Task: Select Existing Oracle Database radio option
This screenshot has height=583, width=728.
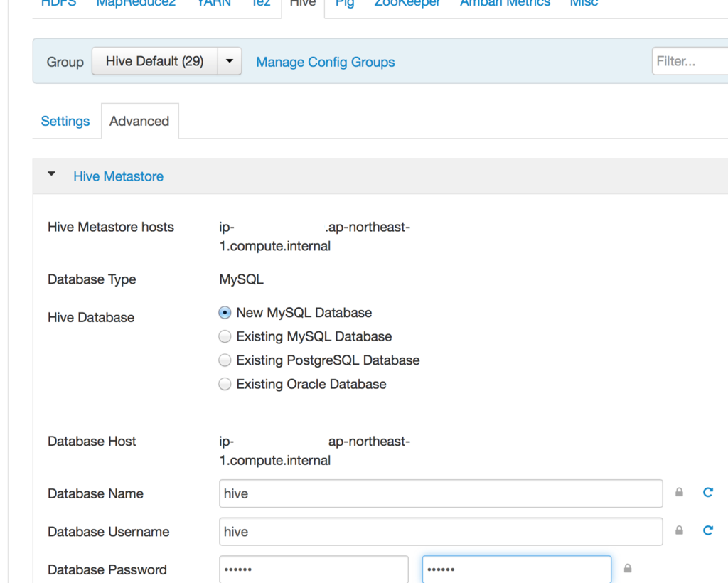Action: pyautogui.click(x=225, y=385)
